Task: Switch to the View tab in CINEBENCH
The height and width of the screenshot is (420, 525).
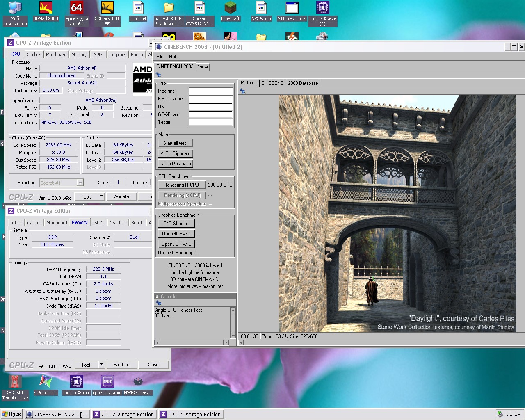Action: [x=203, y=67]
